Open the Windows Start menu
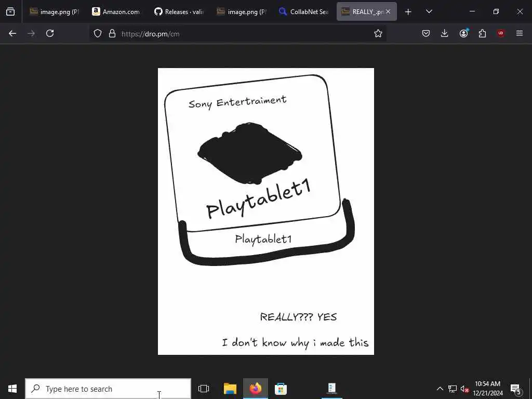 click(x=12, y=389)
